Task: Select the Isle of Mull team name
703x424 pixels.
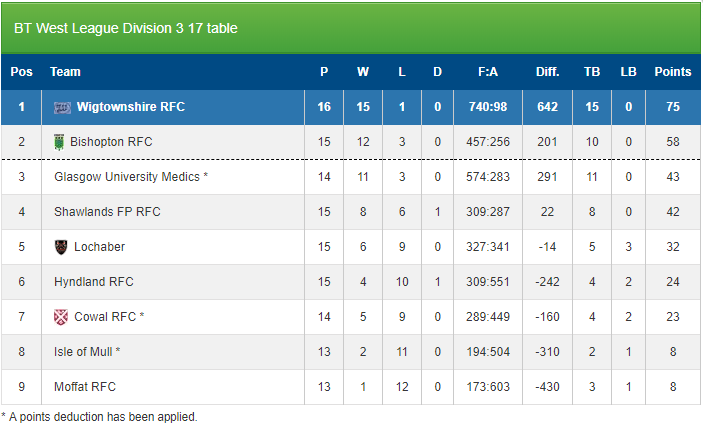Action: 83,351
